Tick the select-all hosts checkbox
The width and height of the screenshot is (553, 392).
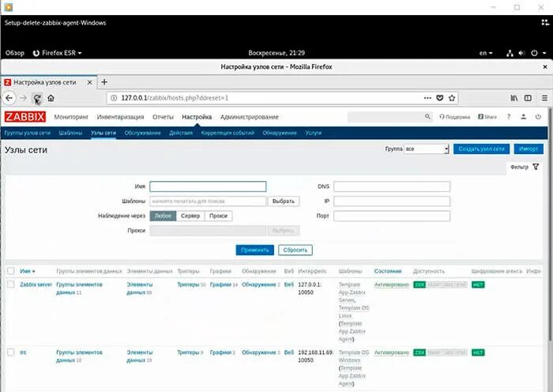coord(10,271)
